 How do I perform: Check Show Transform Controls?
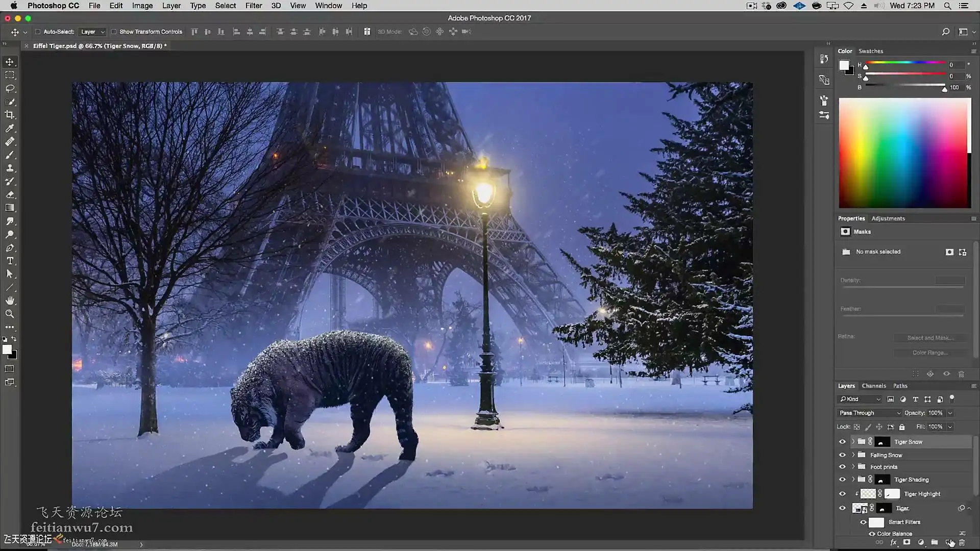(x=114, y=32)
